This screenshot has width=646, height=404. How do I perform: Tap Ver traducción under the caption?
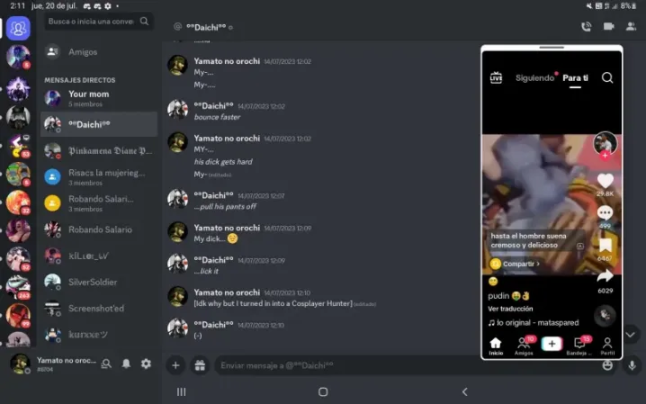click(510, 309)
